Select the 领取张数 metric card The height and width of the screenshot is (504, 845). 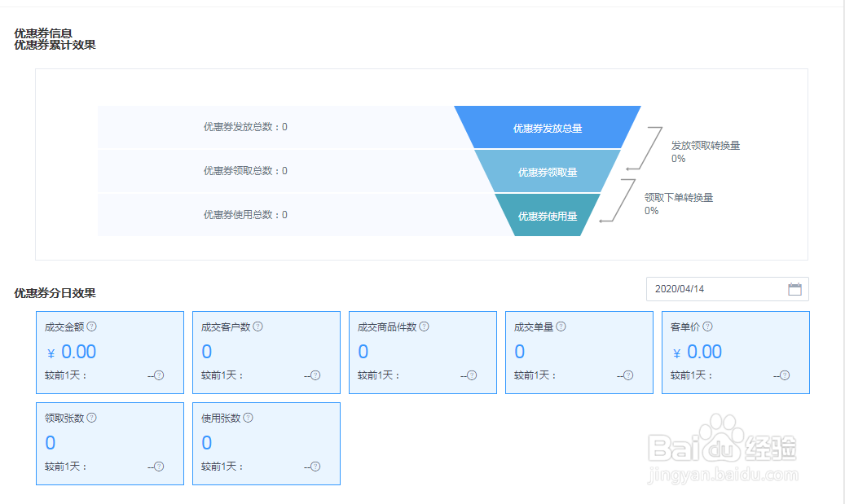pyautogui.click(x=110, y=444)
